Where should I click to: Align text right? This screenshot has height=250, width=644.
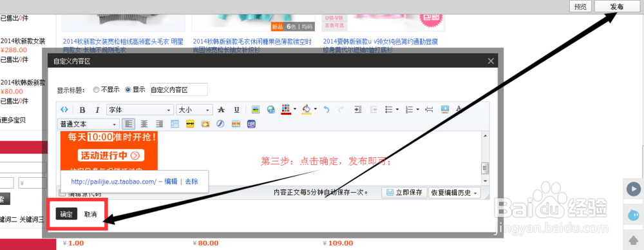click(x=159, y=124)
